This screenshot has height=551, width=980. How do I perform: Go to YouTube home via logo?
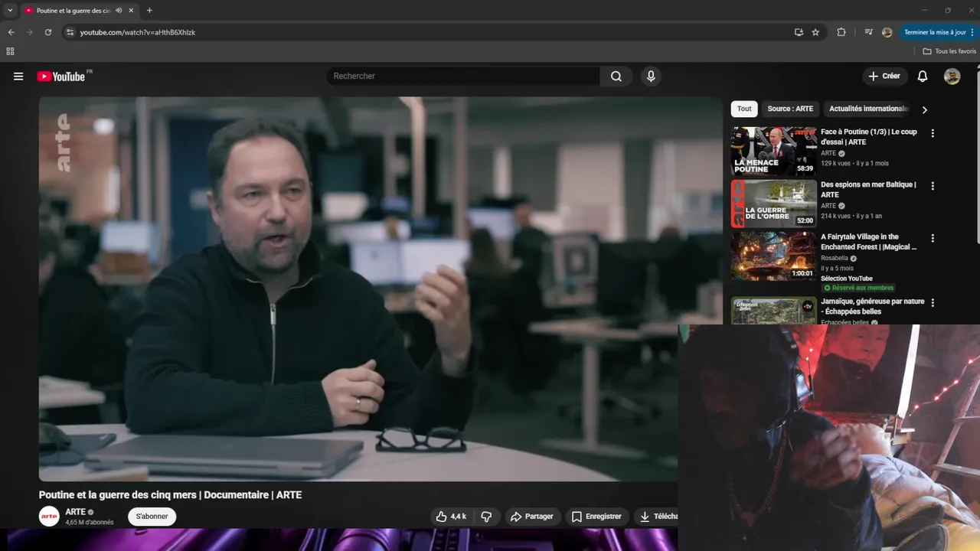[60, 77]
